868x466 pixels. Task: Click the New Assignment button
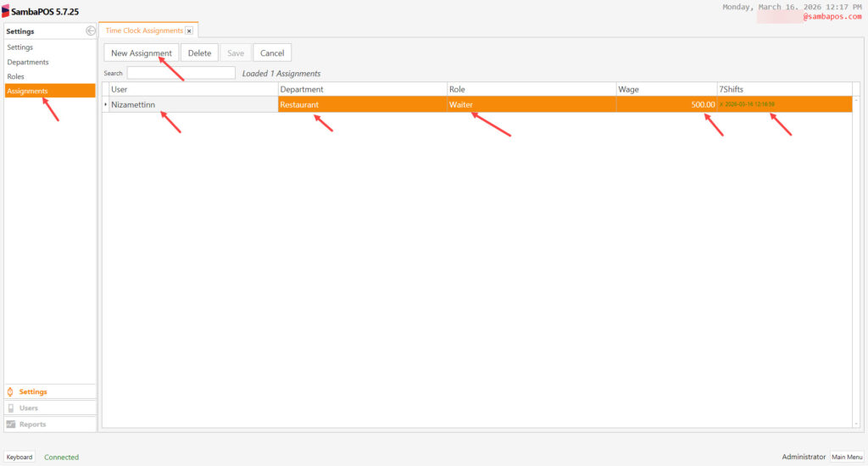pyautogui.click(x=142, y=53)
